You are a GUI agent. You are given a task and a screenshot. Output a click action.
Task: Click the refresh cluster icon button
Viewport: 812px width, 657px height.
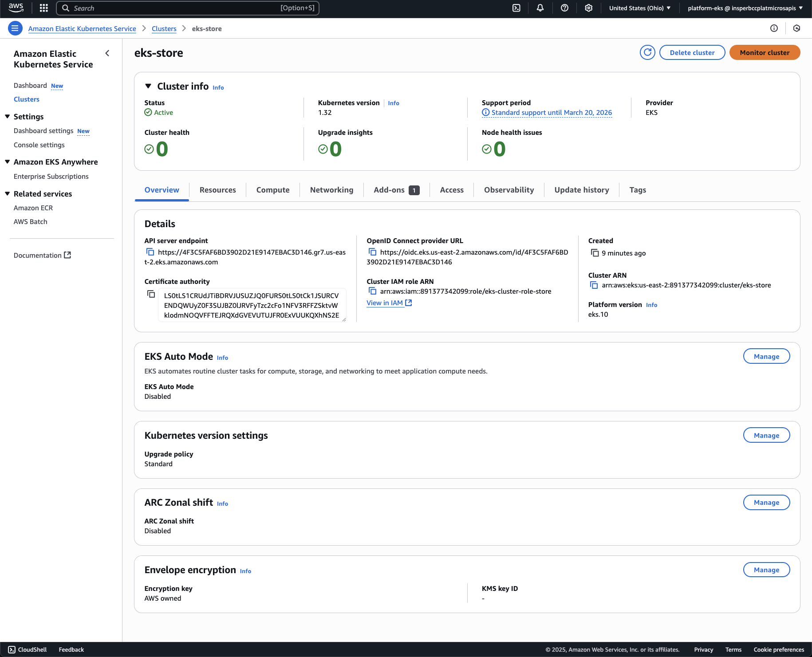[647, 52]
